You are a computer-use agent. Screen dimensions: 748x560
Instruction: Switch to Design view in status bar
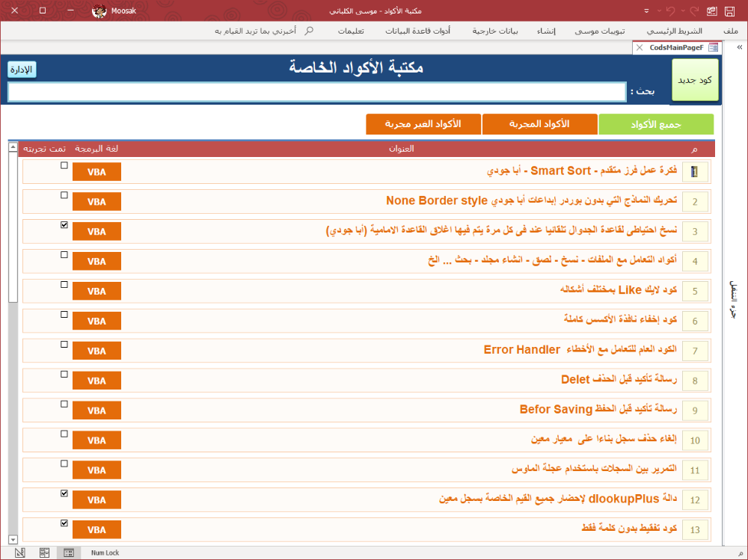(x=20, y=553)
